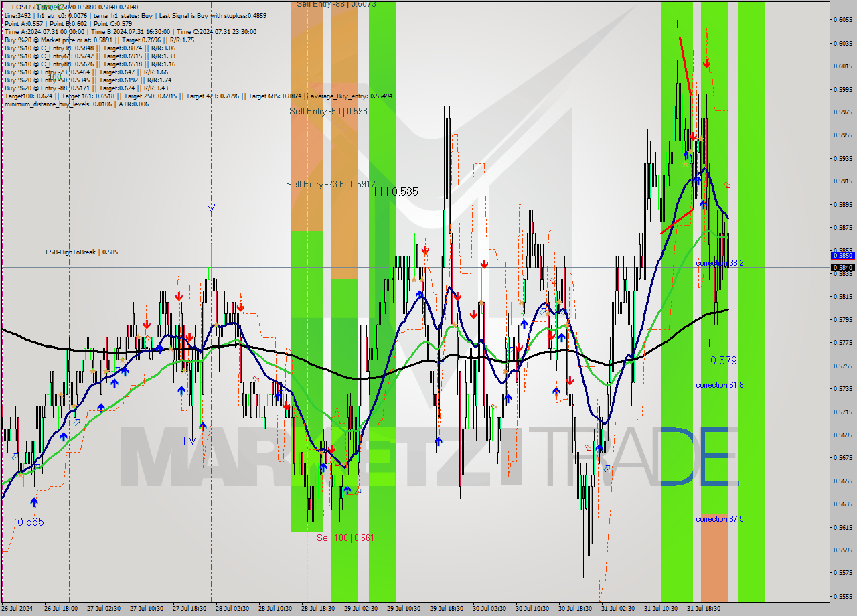Click the '30 Jul 18:30' time axis label

tap(575, 609)
